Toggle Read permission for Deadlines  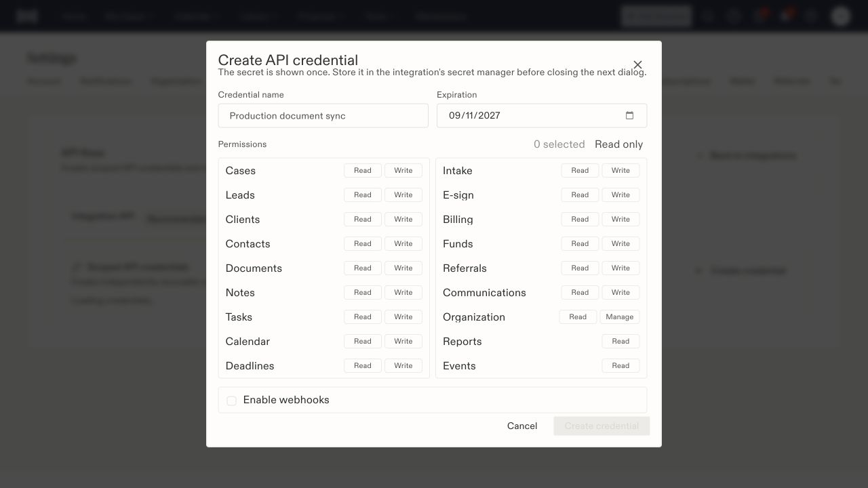[x=363, y=366]
